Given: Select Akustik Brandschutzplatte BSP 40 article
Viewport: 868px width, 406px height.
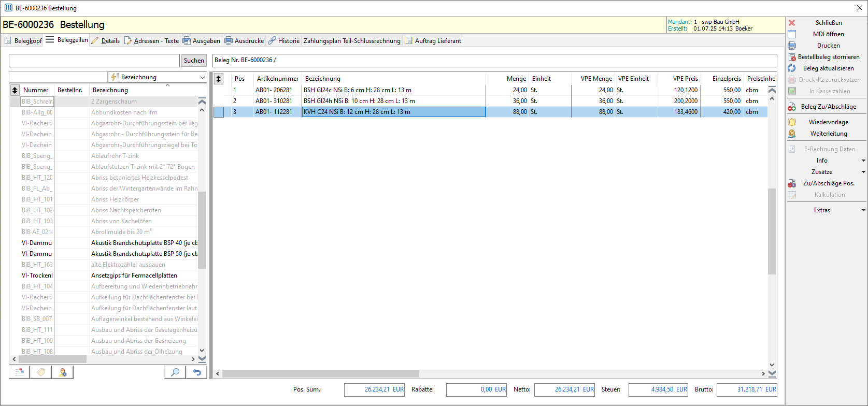Looking at the screenshot, I should click(144, 243).
